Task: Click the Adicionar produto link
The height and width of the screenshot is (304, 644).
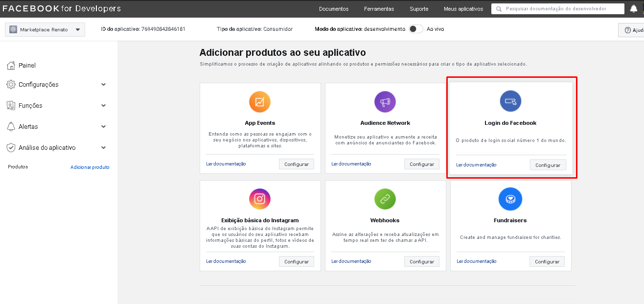Action: [x=90, y=167]
